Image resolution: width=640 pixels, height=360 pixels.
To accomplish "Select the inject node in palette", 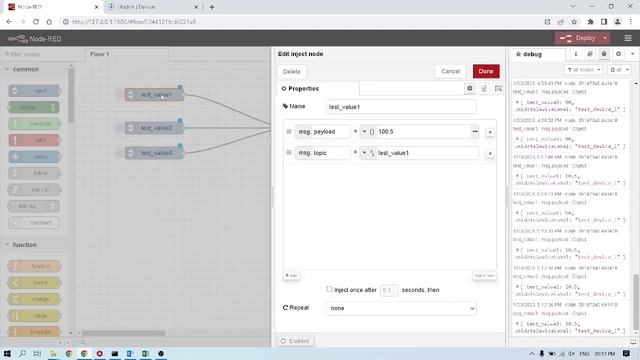I will pyautogui.click(x=34, y=91).
